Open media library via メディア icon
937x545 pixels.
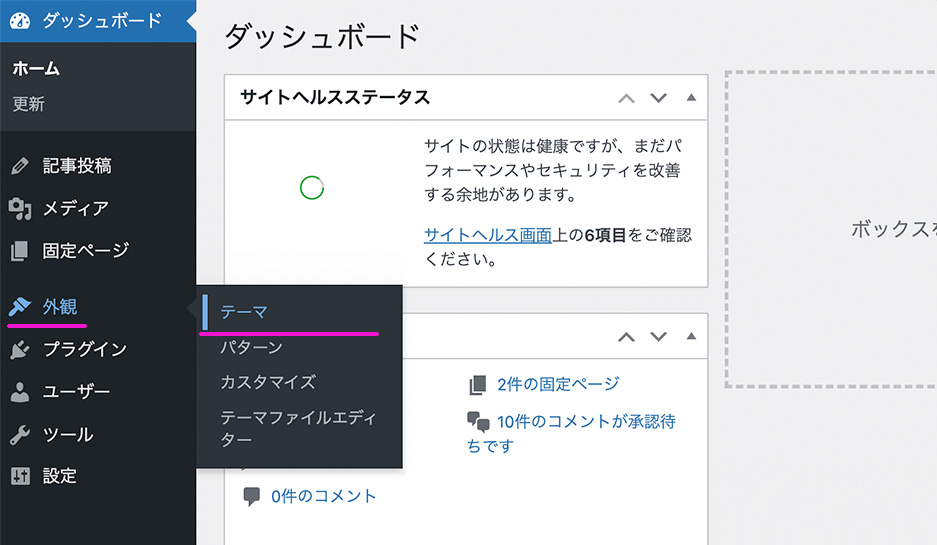pyautogui.click(x=20, y=208)
